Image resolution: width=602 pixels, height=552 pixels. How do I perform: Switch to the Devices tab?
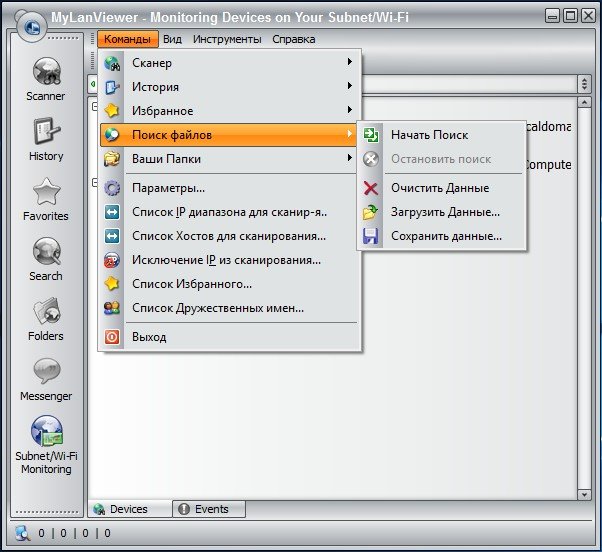click(130, 509)
